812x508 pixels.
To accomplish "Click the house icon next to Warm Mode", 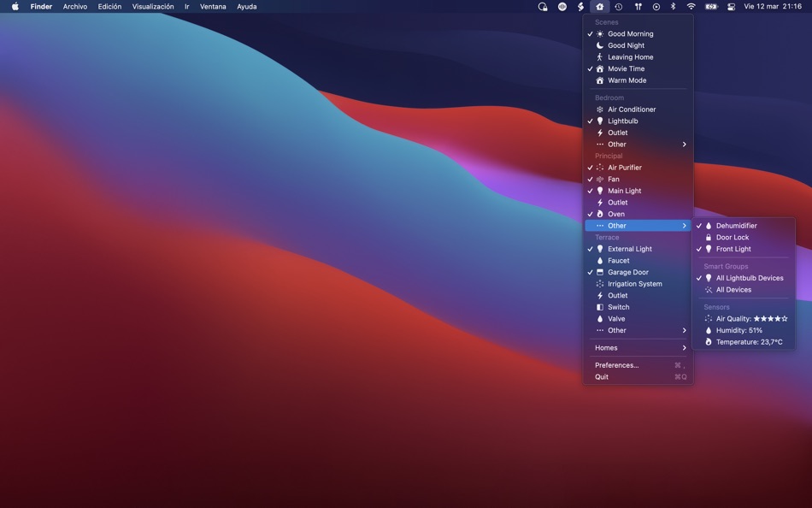I will [600, 80].
